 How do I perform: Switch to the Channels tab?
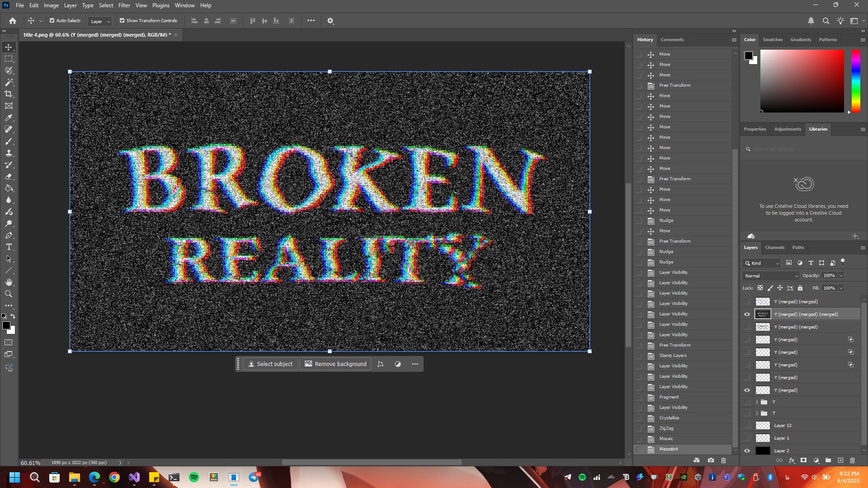pos(774,248)
